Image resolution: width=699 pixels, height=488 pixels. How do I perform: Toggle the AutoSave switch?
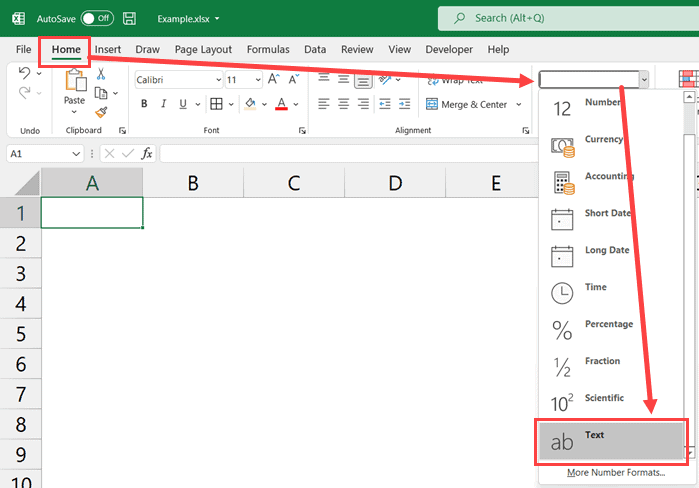95,19
